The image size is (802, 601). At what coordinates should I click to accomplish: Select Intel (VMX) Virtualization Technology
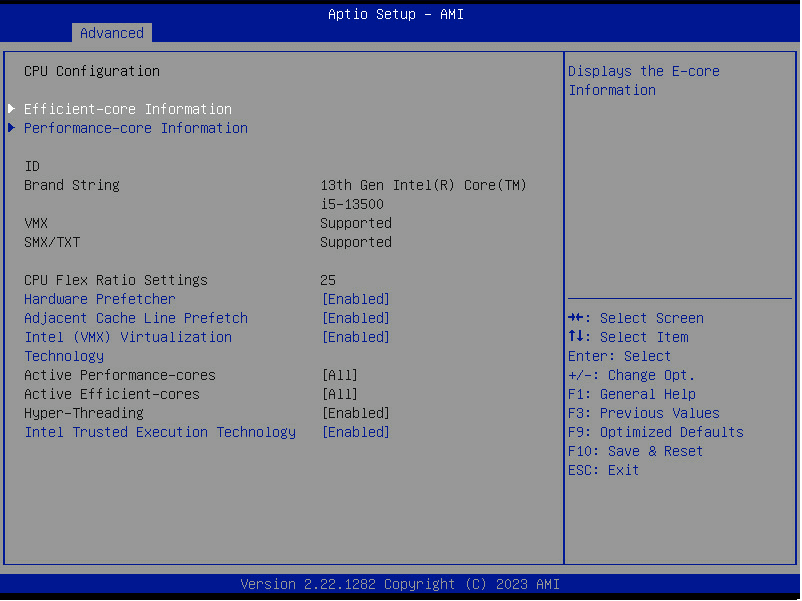[128, 346]
